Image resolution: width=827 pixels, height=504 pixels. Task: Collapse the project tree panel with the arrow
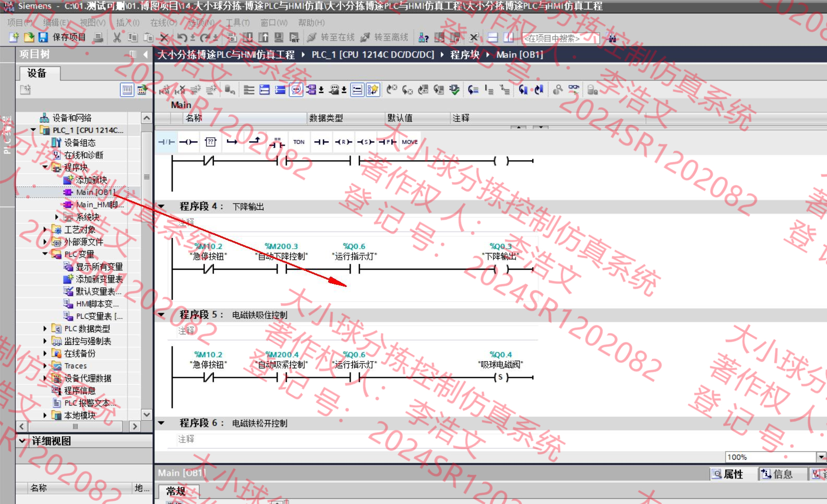click(x=146, y=54)
